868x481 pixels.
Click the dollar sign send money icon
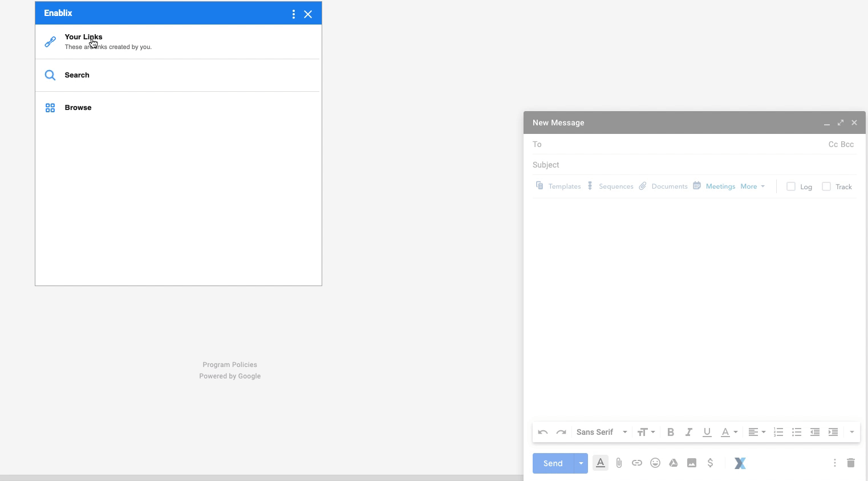click(x=710, y=463)
